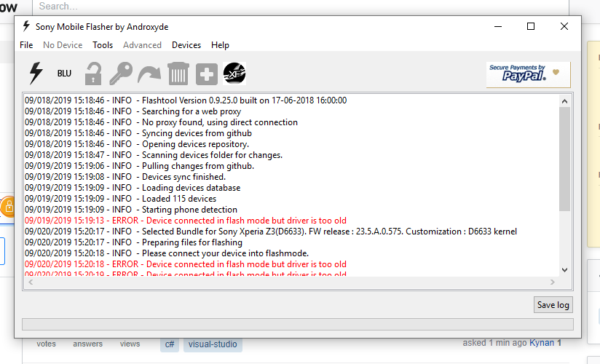Click the 15:20:18 ERROR driver too old line
Image resolution: width=600 pixels, height=364 pixels.
tap(186, 264)
